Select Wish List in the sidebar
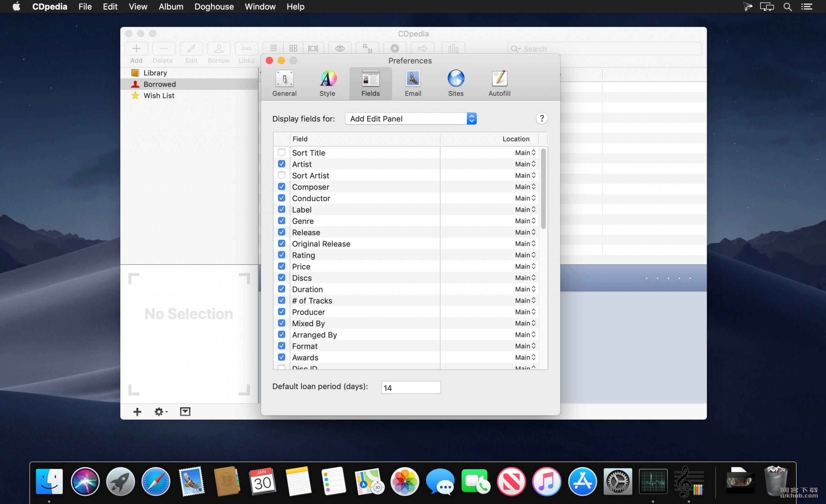This screenshot has height=504, width=826. pos(189,96)
